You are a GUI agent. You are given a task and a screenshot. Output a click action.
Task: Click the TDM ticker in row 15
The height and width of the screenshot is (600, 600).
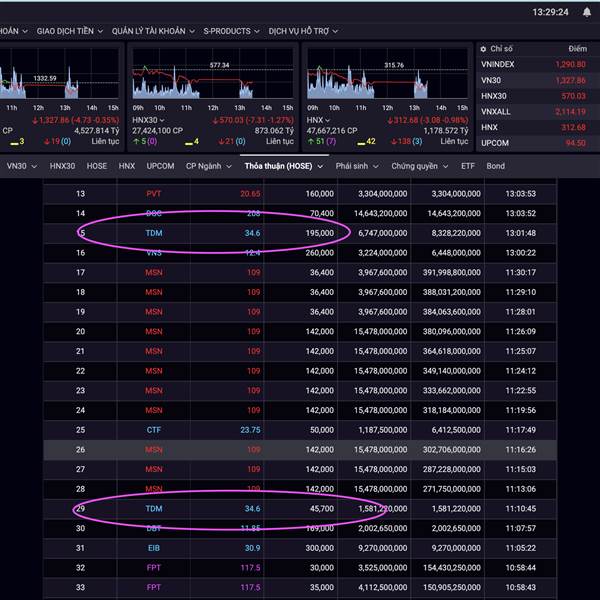pos(154,233)
